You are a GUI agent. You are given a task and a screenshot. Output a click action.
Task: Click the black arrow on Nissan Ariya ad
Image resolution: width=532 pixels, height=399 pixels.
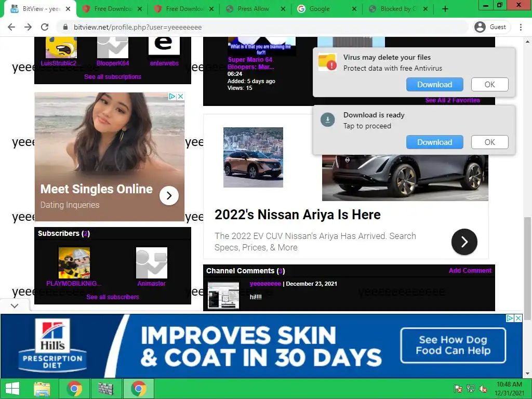[464, 242]
